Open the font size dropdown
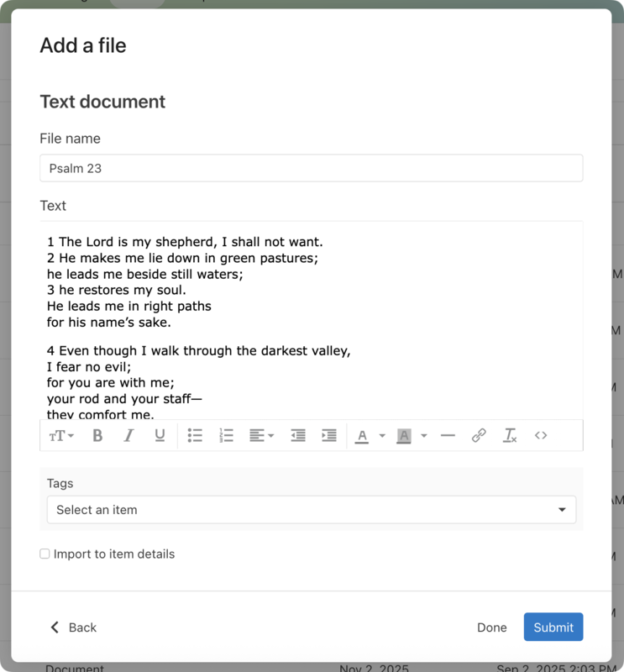 (61, 435)
